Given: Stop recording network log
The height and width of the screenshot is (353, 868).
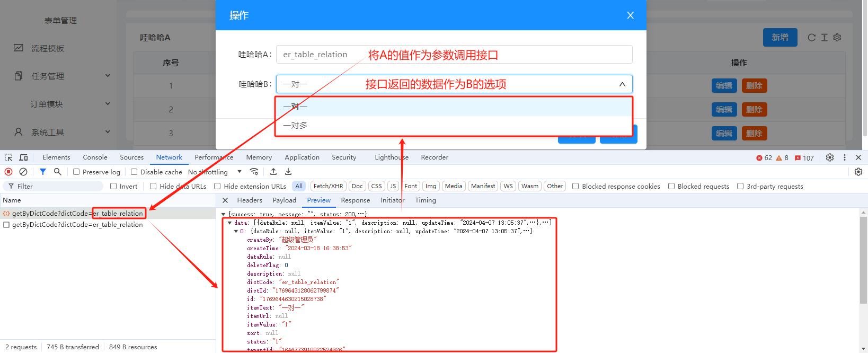Looking at the screenshot, I should 8,172.
